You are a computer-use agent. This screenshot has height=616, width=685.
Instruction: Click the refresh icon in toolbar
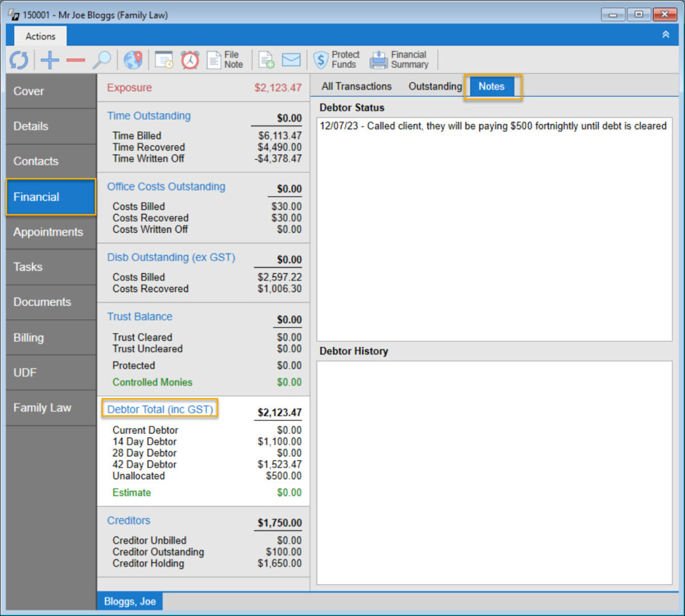pos(19,59)
